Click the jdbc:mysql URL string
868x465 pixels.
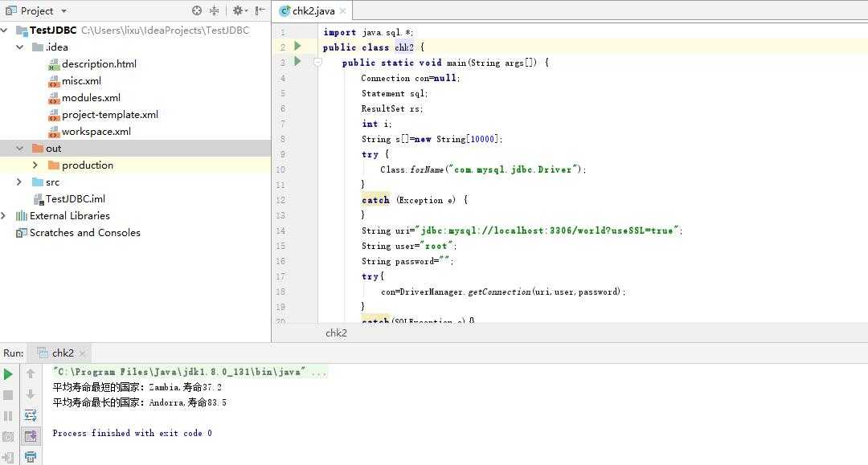point(549,230)
